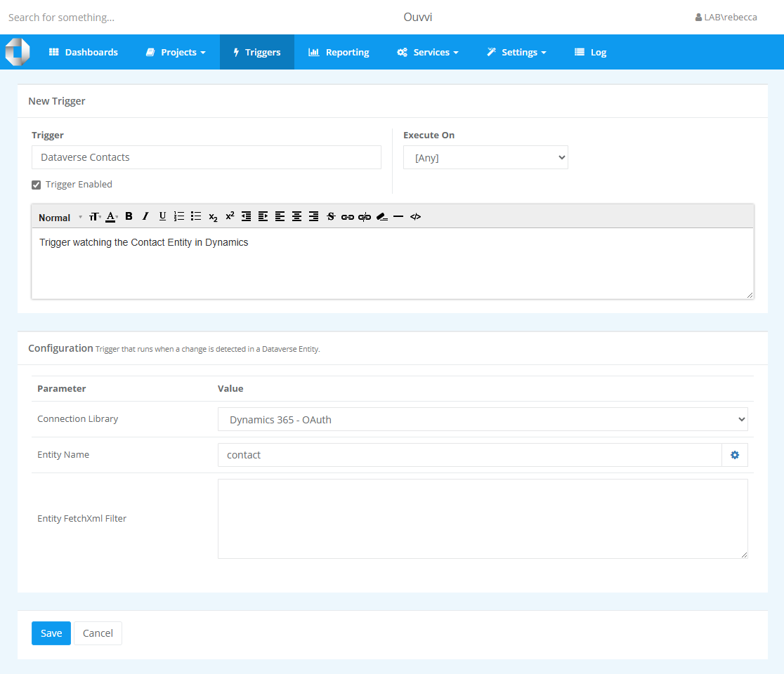Open the Projects menu
784x674 pixels.
tap(176, 52)
